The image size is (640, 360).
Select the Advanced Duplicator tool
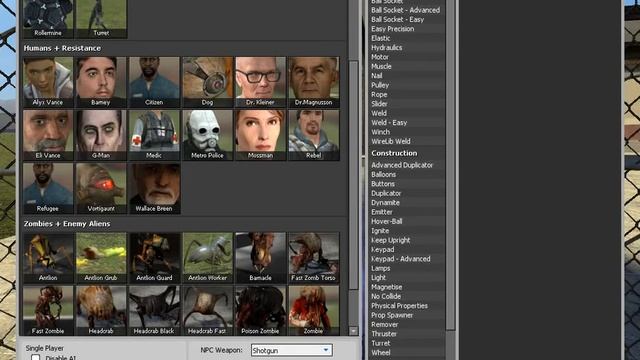(x=402, y=165)
